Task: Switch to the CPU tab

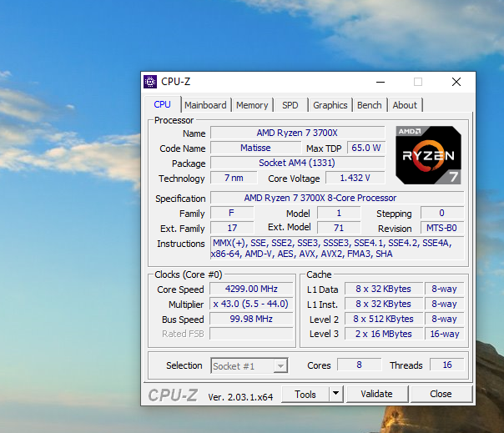Action: click(163, 104)
